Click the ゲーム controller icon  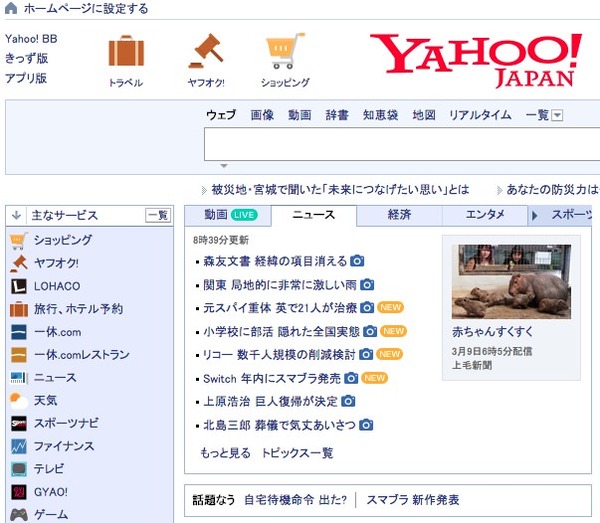[x=18, y=515]
